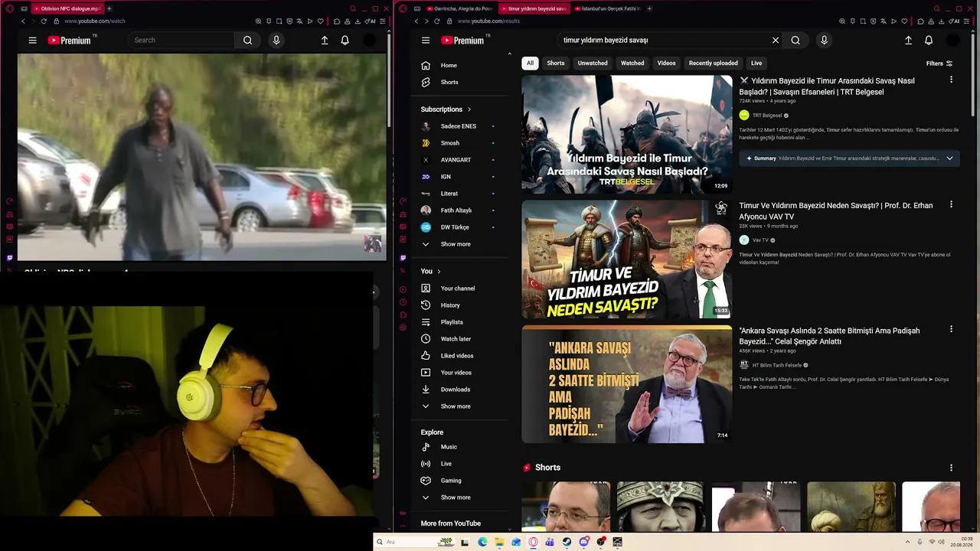Expand the You section with Show more
Screen dimensions: 980x551
coord(456,406)
